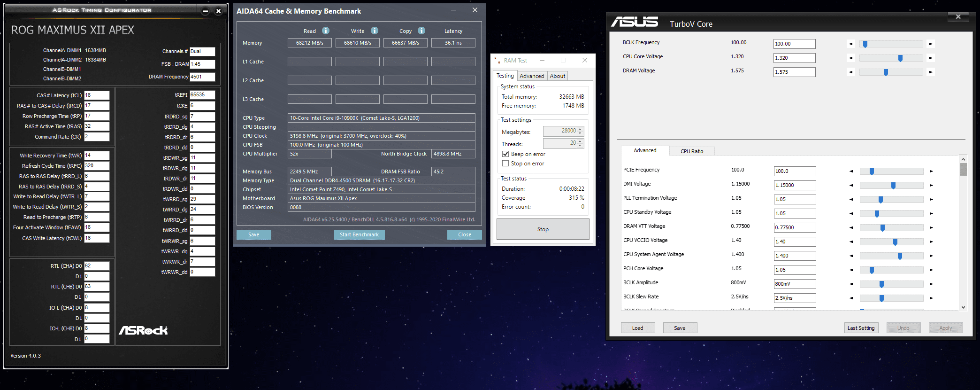Decrease PLL Termination Voltage with left arrow
980x390 pixels.
pos(851,200)
